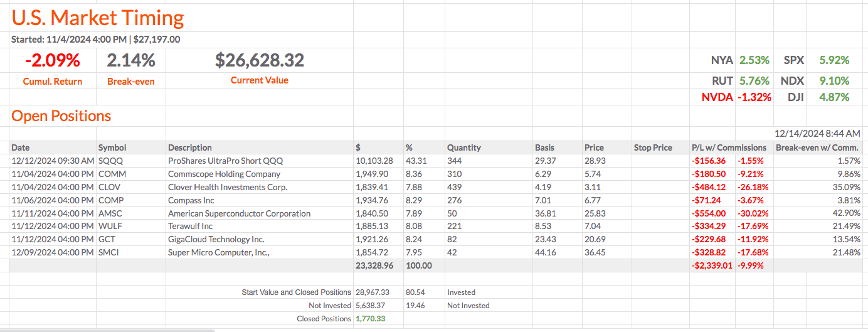Select the -2.09% cumulative return cell
This screenshot has width=868, height=332.
[x=53, y=61]
